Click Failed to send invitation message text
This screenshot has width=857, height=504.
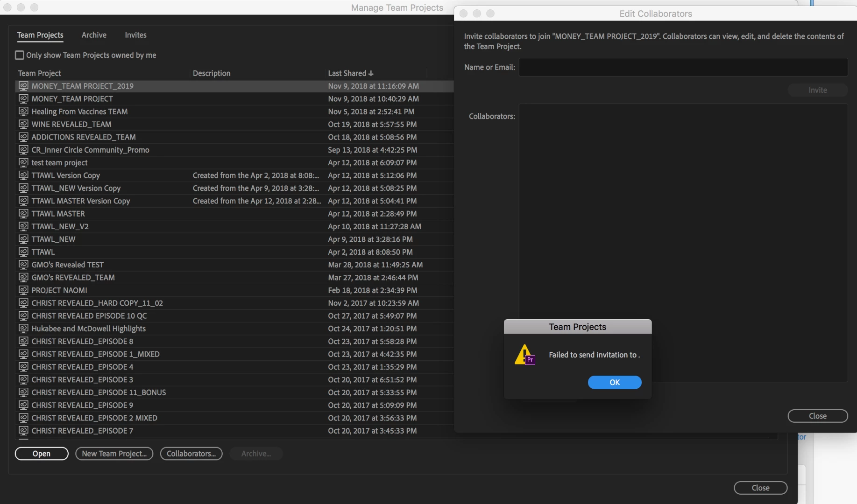(594, 355)
